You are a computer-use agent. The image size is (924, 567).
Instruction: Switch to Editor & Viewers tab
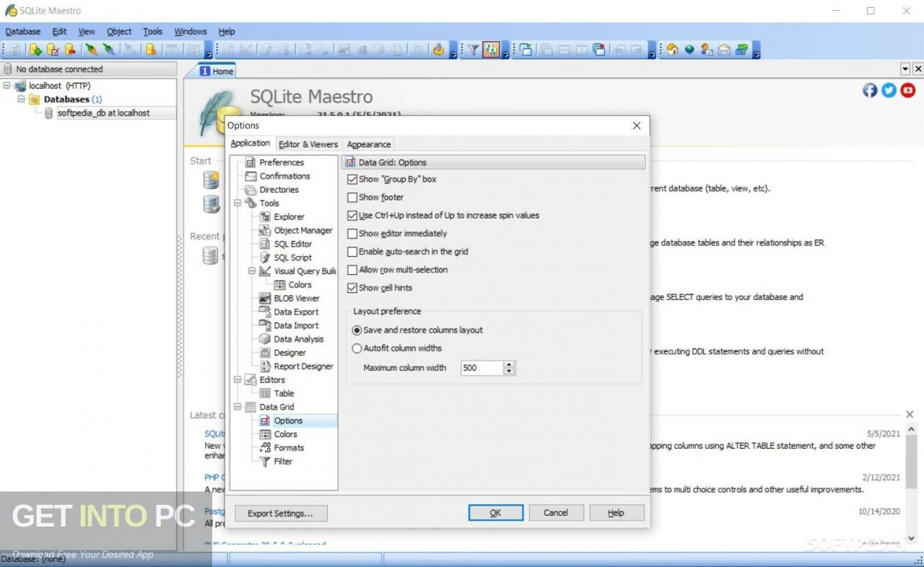tap(308, 144)
